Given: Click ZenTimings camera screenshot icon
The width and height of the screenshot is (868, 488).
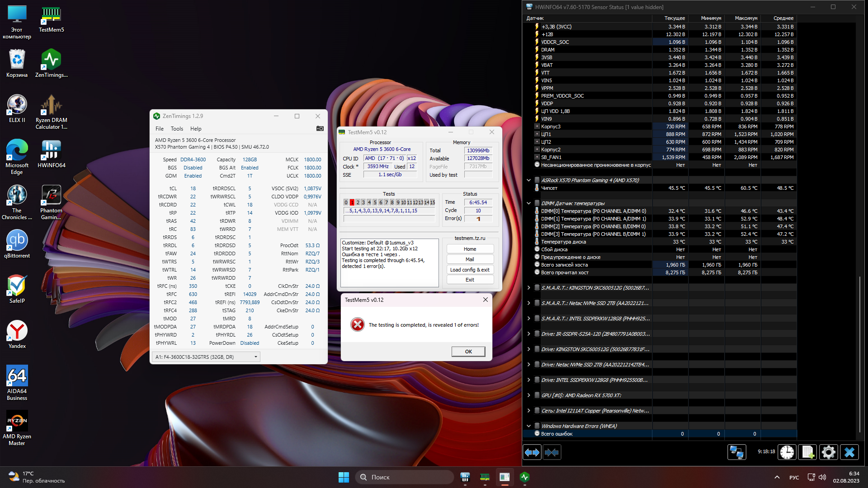Looking at the screenshot, I should click(320, 129).
